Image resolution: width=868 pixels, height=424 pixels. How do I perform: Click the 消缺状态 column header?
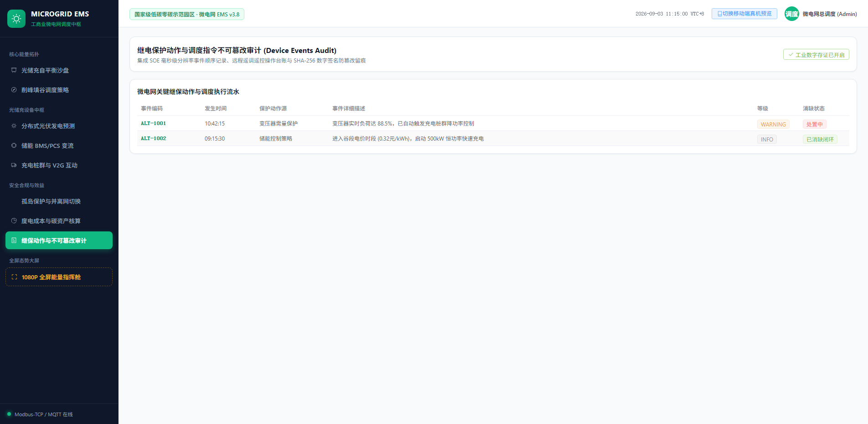click(814, 108)
